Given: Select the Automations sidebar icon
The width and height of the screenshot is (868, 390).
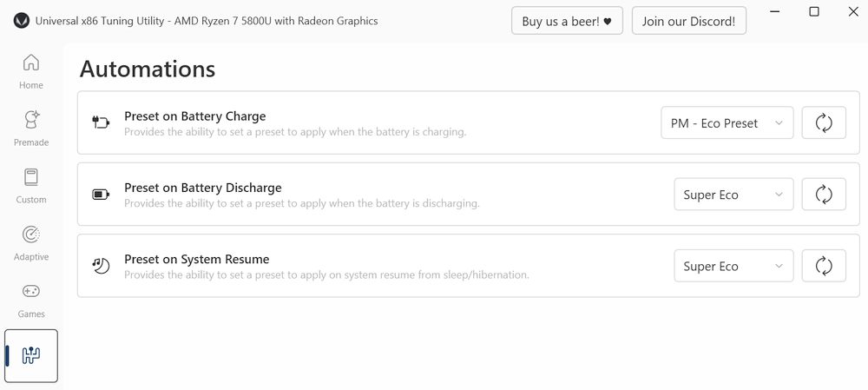Looking at the screenshot, I should pyautogui.click(x=31, y=355).
